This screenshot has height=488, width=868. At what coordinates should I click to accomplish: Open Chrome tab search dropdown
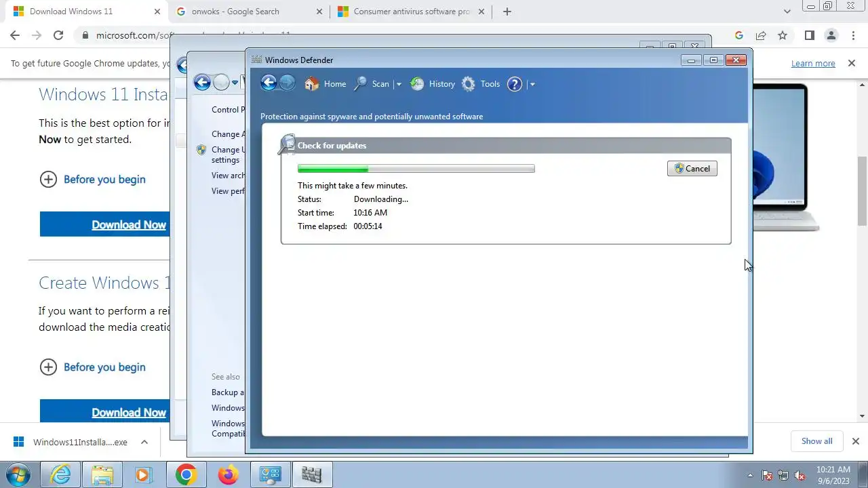tap(787, 12)
